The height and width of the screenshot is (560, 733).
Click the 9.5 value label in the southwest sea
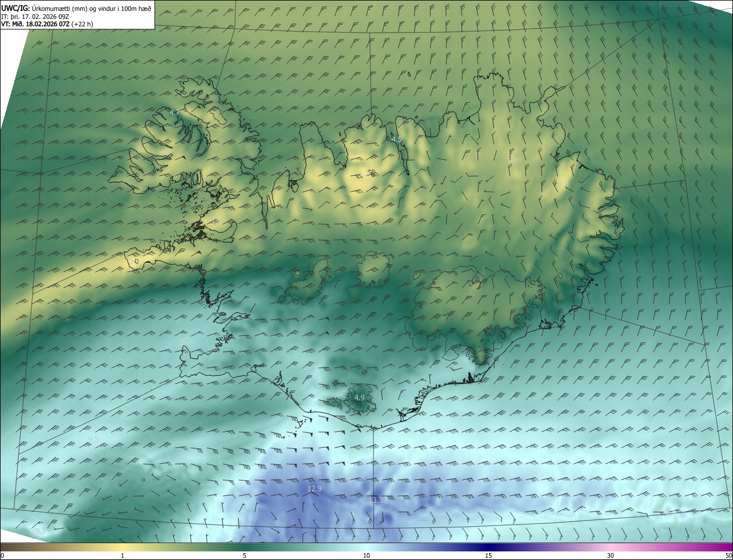coord(93,439)
